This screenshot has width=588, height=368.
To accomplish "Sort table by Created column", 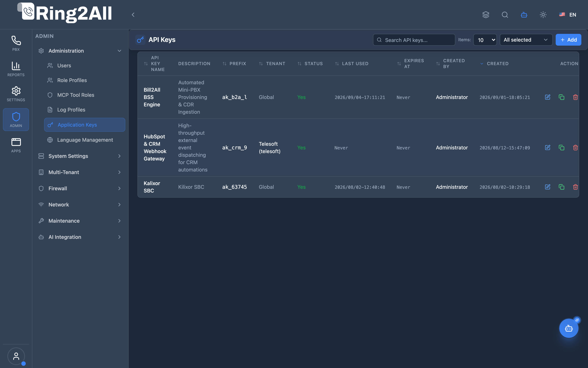I will 494,63.
